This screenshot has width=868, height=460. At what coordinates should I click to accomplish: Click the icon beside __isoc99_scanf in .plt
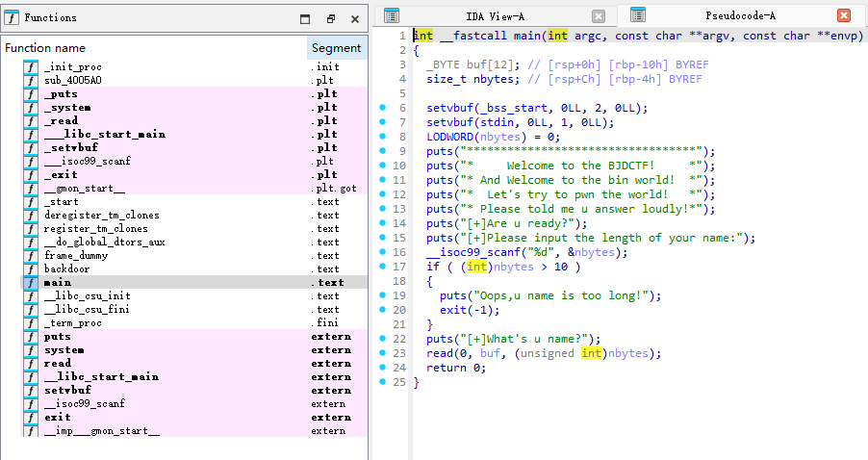(30, 162)
